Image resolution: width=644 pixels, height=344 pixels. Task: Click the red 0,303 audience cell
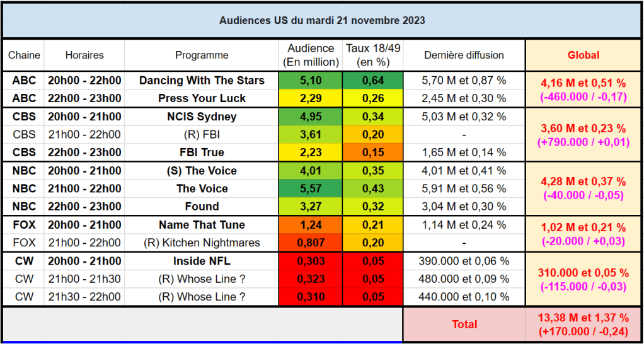click(311, 261)
